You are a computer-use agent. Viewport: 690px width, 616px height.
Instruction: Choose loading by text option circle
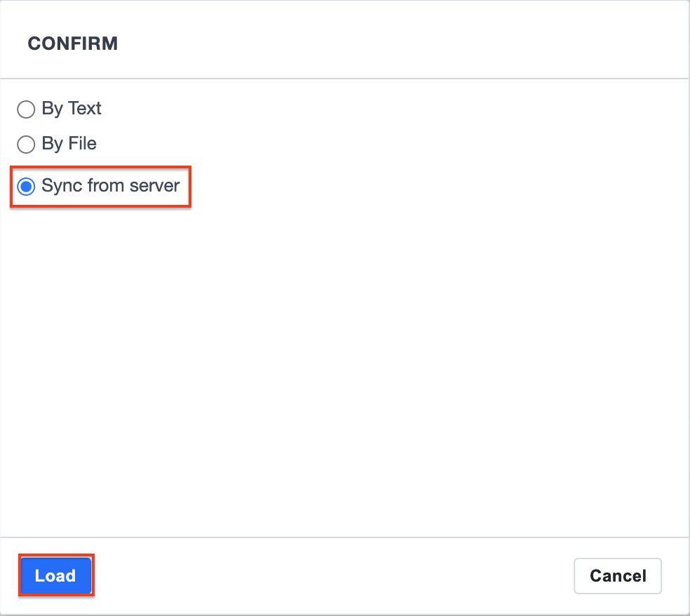pos(26,109)
